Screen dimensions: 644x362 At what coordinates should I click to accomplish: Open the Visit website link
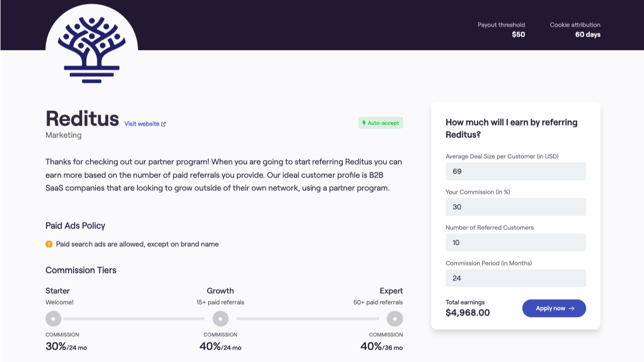click(142, 124)
